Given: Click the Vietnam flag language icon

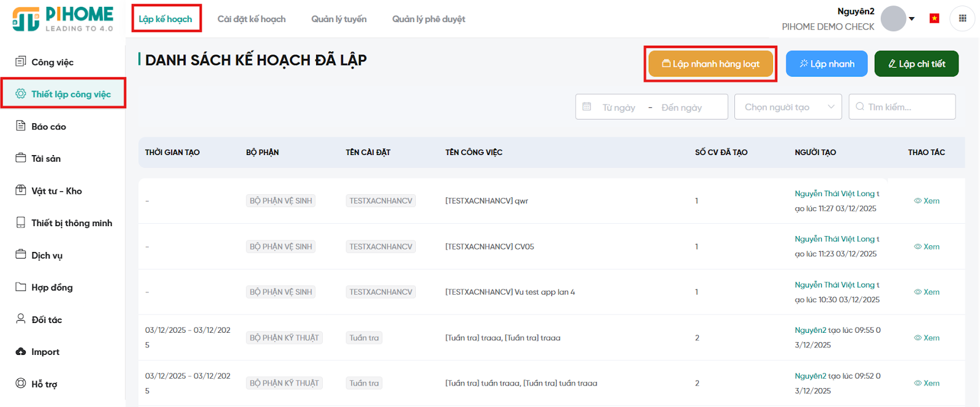Looking at the screenshot, I should point(934,18).
